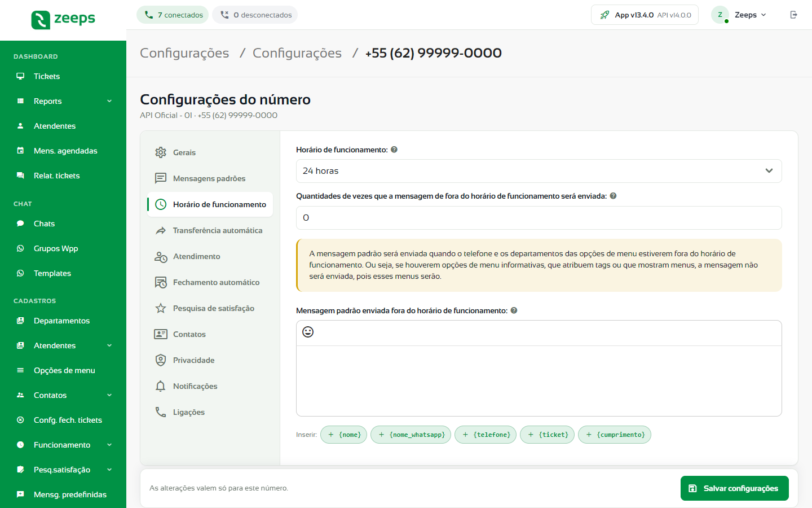Select the Contatos settings tab
The width and height of the screenshot is (812, 508).
(210, 334)
